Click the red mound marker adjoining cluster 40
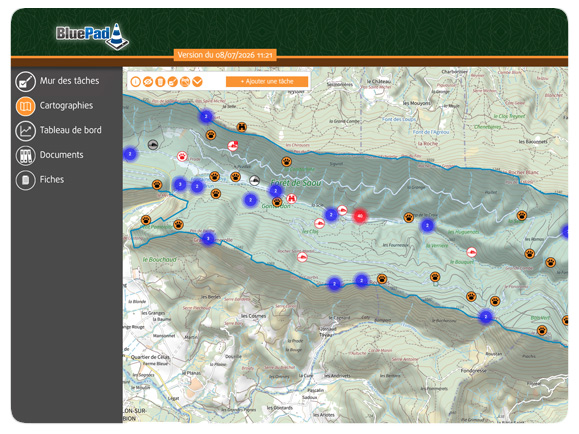Image resolution: width=579 pixels, height=434 pixels. click(x=342, y=211)
